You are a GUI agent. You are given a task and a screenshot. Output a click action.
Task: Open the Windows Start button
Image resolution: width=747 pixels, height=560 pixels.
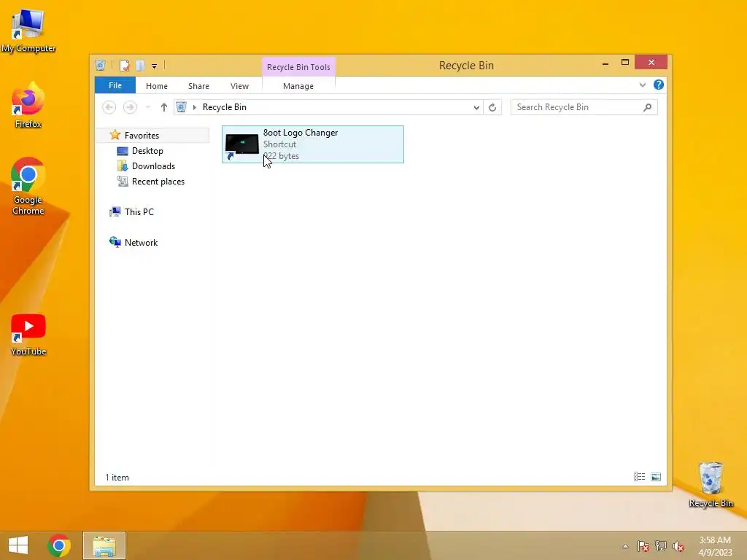[x=18, y=545]
